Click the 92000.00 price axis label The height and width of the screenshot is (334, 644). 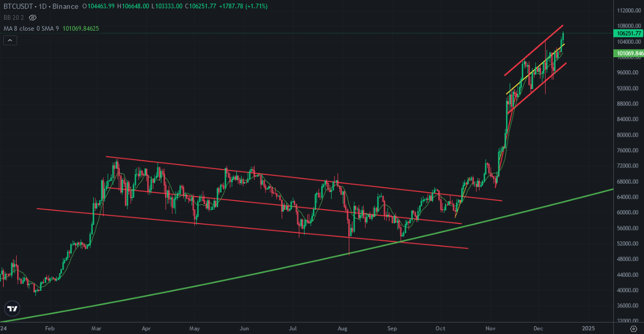629,88
